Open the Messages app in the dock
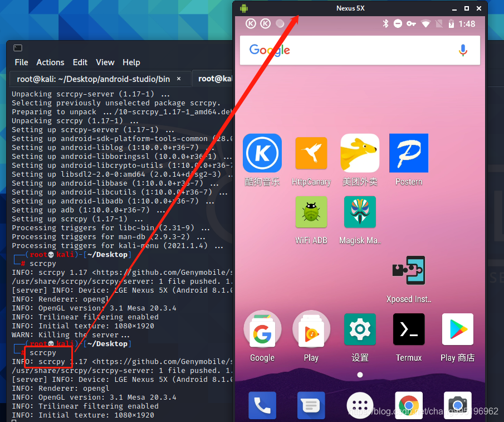This screenshot has width=504, height=422. 311,405
